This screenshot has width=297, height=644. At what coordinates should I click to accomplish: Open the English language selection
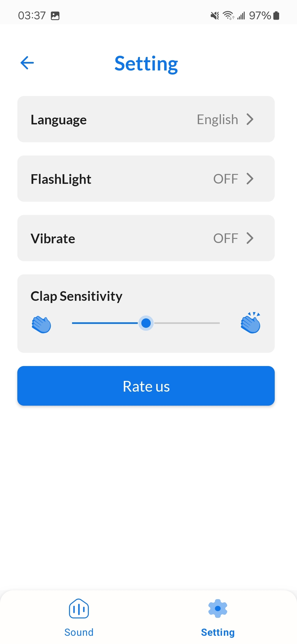click(x=217, y=119)
